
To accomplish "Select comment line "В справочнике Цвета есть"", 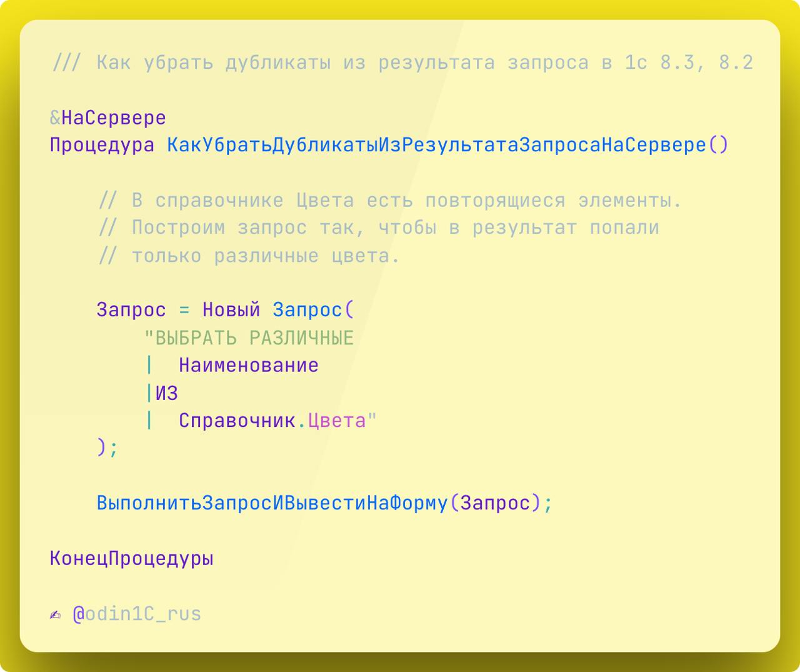I will pos(390,201).
